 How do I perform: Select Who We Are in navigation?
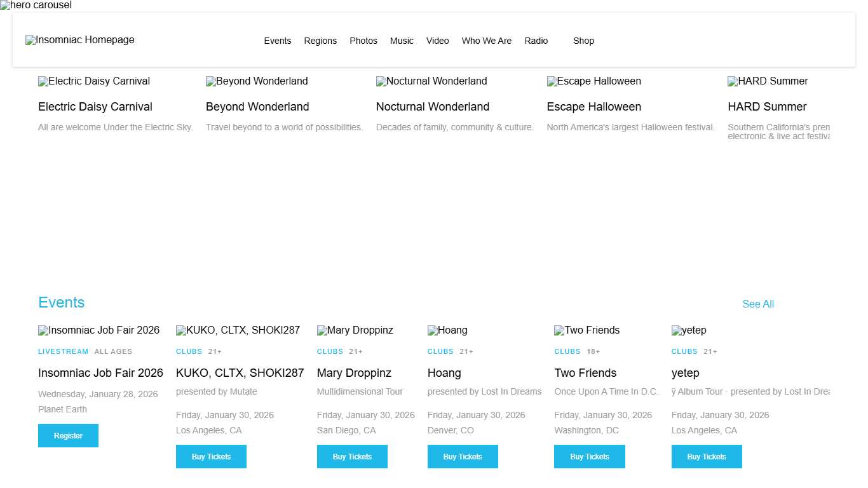tap(487, 41)
